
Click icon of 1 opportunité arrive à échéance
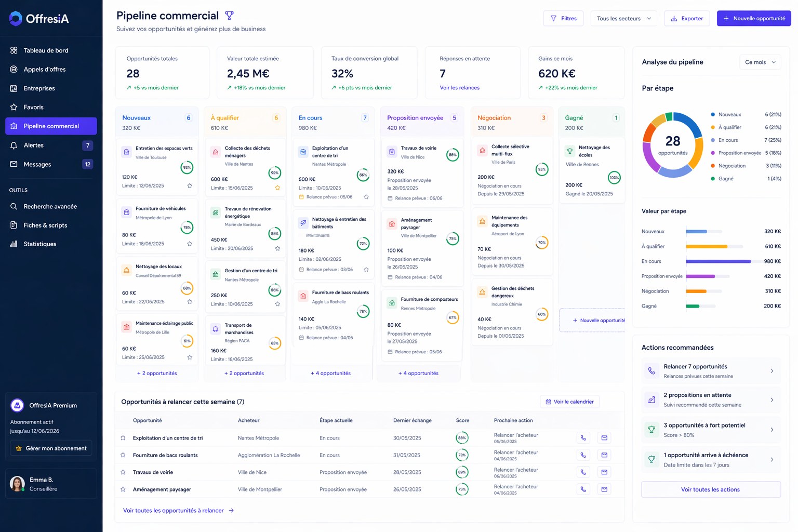tap(651, 459)
